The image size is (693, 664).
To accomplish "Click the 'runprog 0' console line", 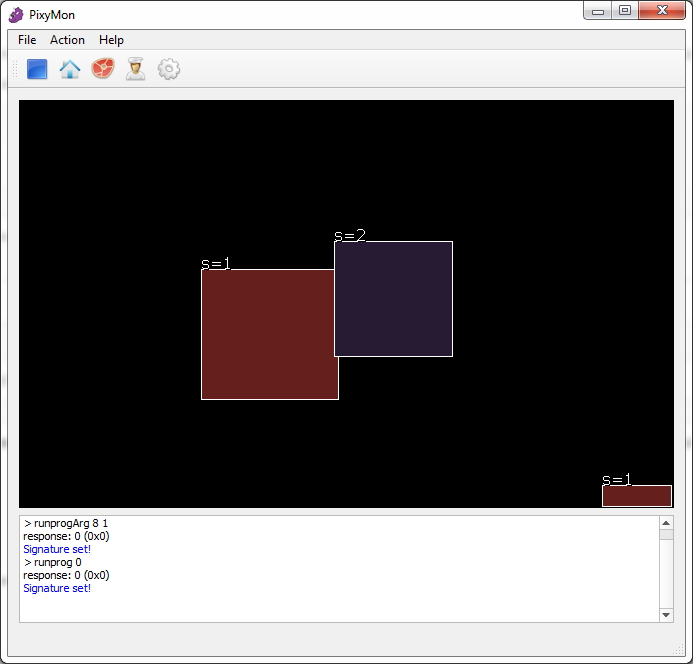I will pyautogui.click(x=53, y=562).
